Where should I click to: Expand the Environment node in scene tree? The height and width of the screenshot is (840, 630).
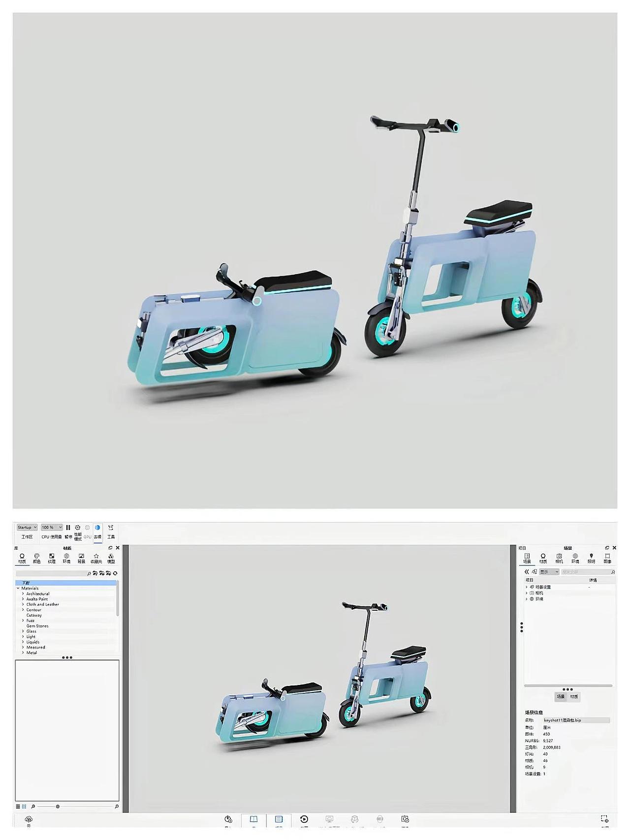526,599
